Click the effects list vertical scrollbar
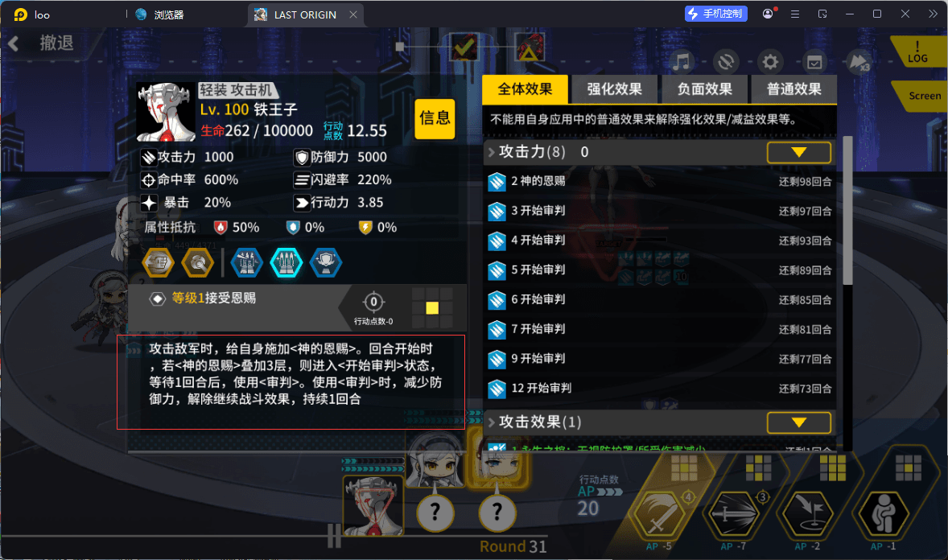 [x=847, y=211]
